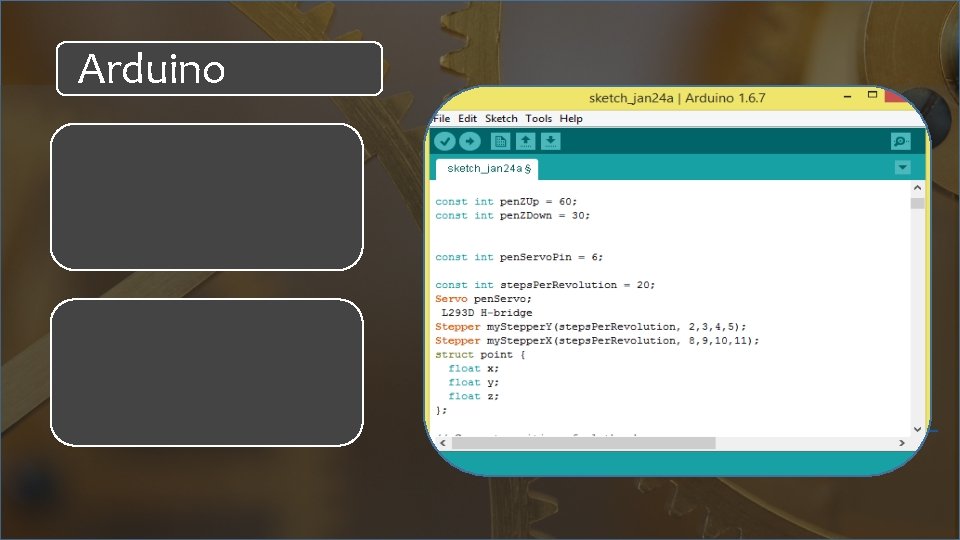Open the Sketch menu
The height and width of the screenshot is (540, 960).
[501, 119]
